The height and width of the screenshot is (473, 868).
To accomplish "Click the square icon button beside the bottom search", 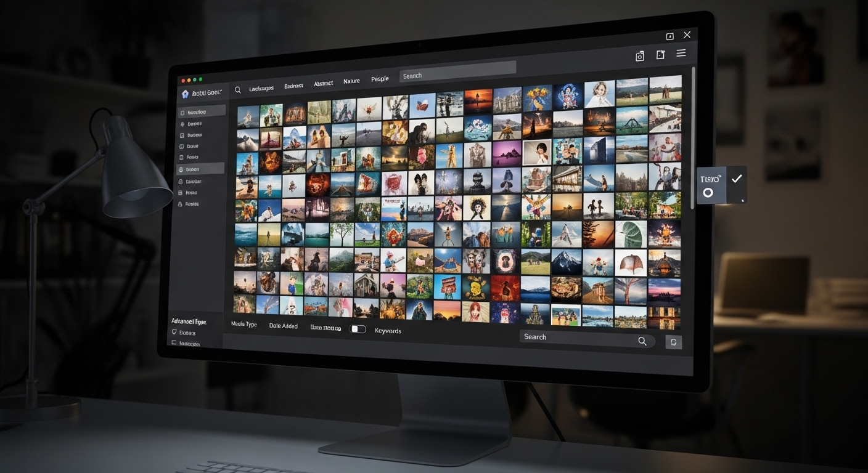I will click(674, 342).
